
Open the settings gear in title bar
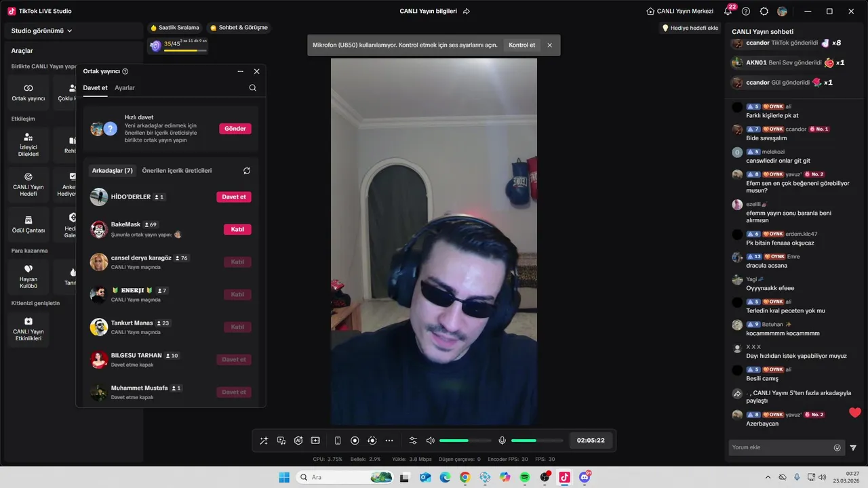pyautogui.click(x=764, y=12)
